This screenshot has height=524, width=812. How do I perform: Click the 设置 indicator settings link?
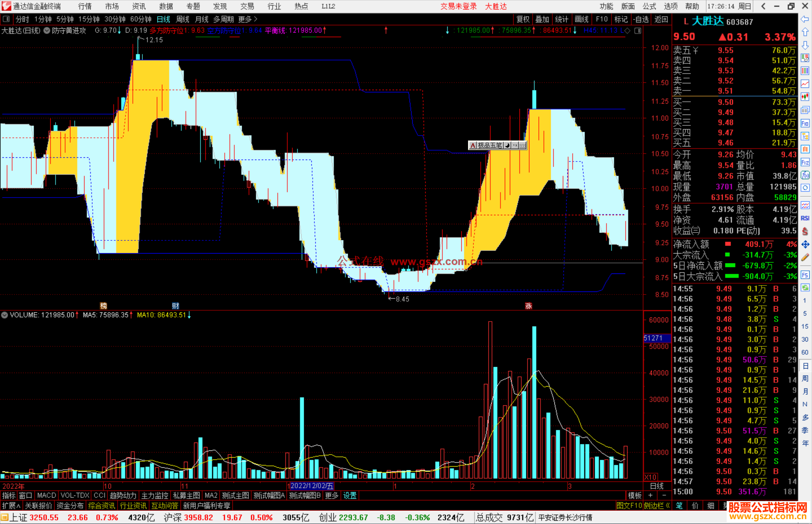[350, 495]
